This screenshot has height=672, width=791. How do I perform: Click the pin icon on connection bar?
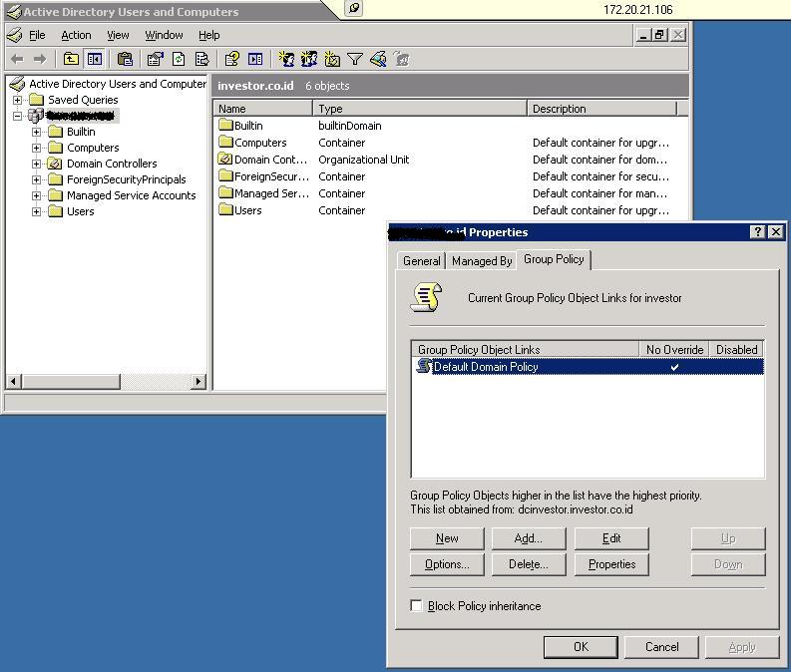pos(354,8)
